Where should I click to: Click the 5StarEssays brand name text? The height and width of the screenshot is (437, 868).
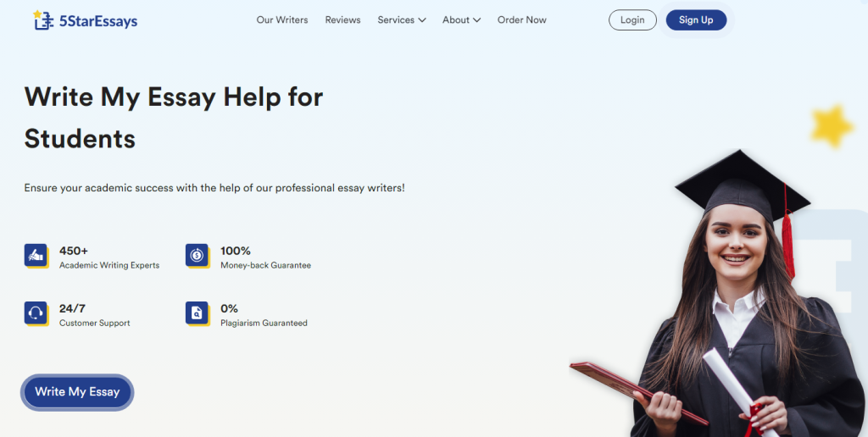point(98,21)
